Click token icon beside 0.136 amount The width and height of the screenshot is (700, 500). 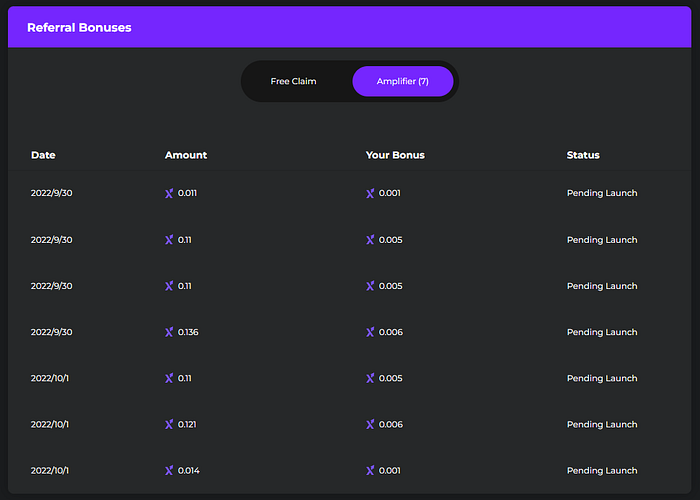169,332
